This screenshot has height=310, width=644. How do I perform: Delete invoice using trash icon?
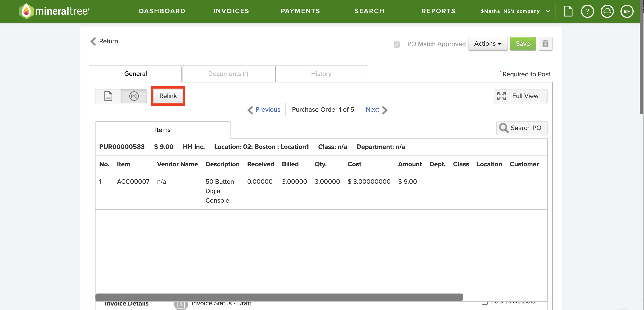tap(545, 44)
